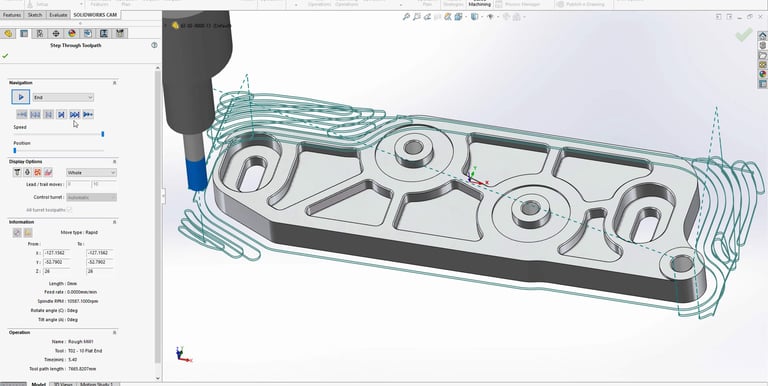This screenshot has width=768, height=386.
Task: Click the second greyed rewind navigation button
Action: tap(35, 115)
